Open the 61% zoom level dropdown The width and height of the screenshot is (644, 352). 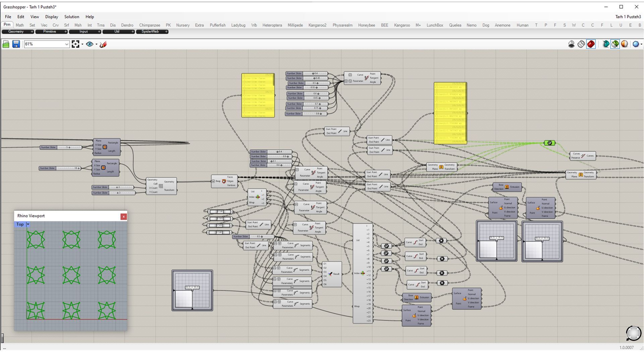pos(66,44)
